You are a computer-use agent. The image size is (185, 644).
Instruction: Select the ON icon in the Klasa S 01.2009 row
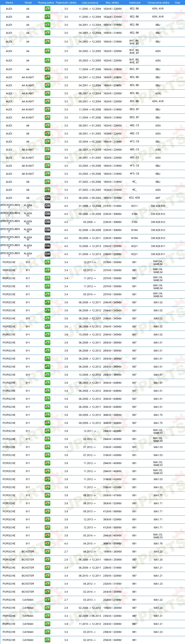pos(48,254)
